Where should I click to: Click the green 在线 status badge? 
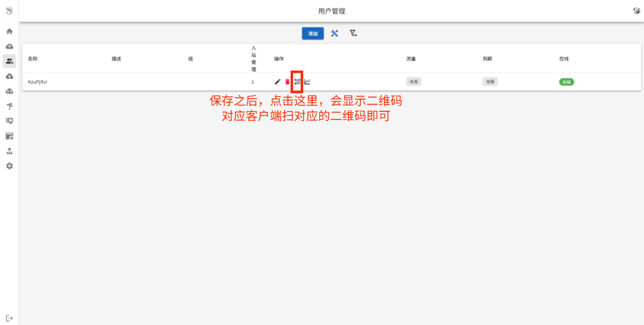click(566, 82)
